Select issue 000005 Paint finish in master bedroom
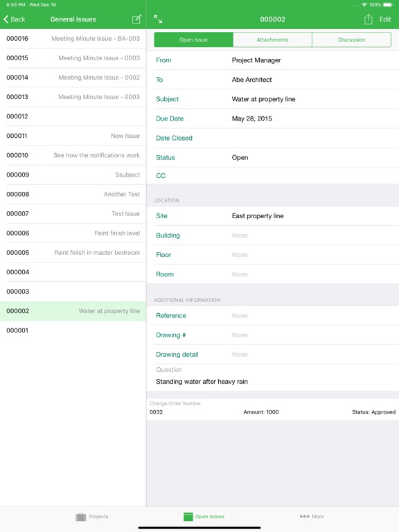This screenshot has width=399, height=532. (73, 252)
